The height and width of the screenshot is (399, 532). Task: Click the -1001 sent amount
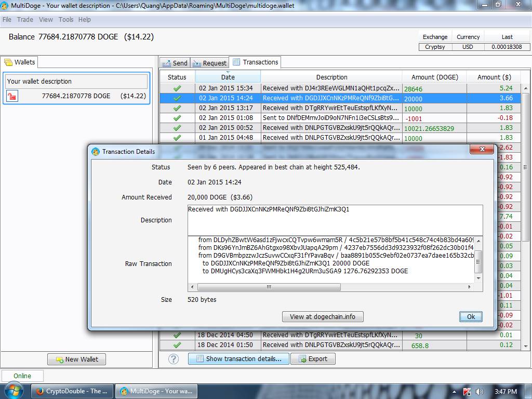[414, 118]
